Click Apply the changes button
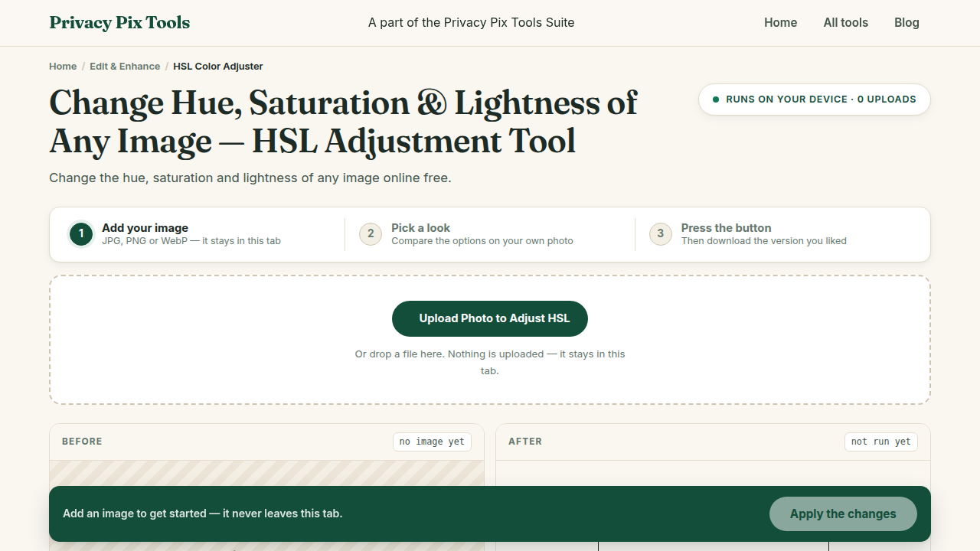The image size is (980, 551). (x=843, y=514)
